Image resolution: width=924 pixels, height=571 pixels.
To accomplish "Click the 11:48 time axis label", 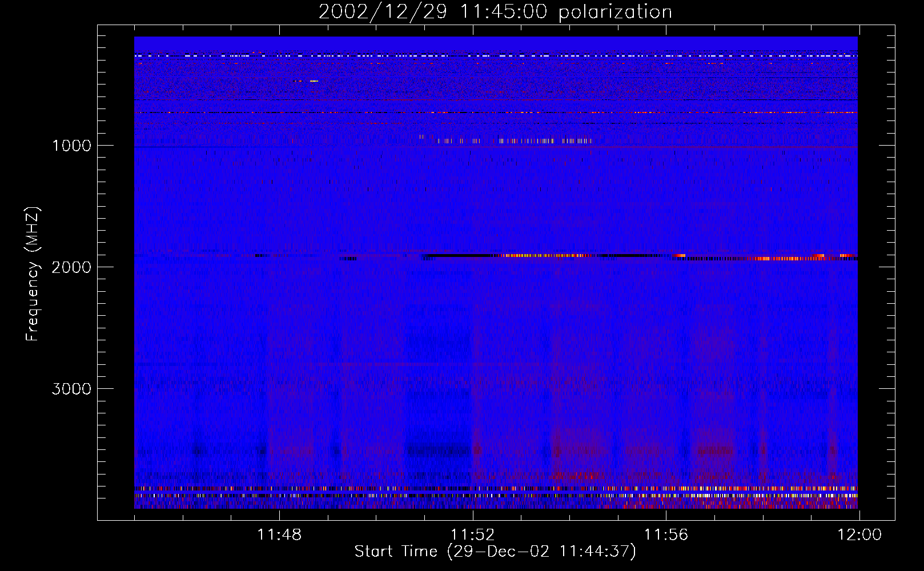I will (279, 535).
